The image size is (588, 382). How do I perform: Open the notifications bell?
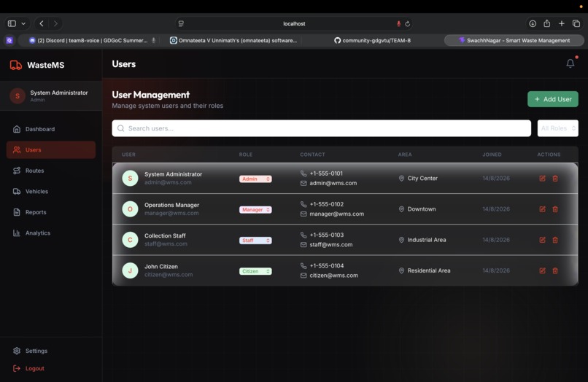click(x=570, y=63)
